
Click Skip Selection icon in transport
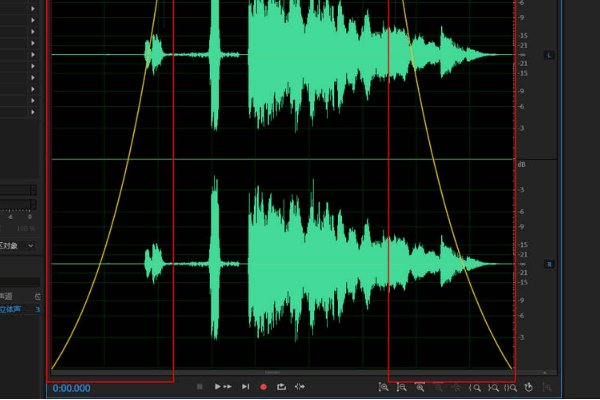[x=300, y=386]
